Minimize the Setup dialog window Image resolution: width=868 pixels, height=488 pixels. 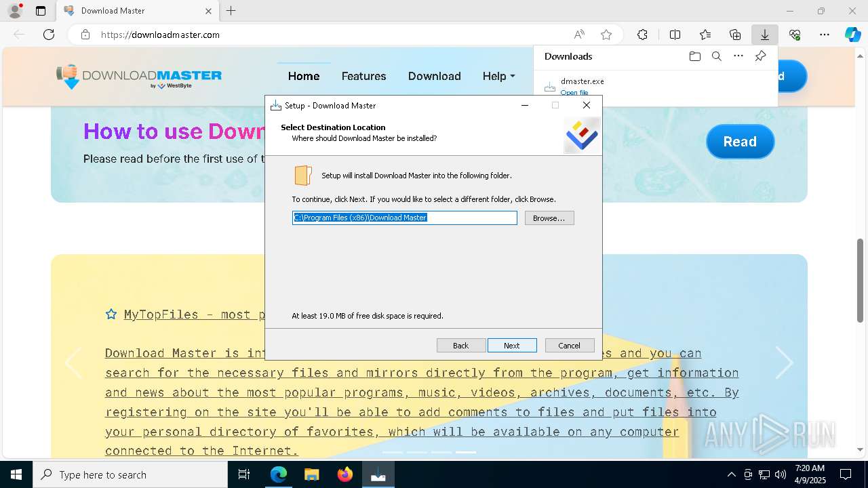(525, 105)
